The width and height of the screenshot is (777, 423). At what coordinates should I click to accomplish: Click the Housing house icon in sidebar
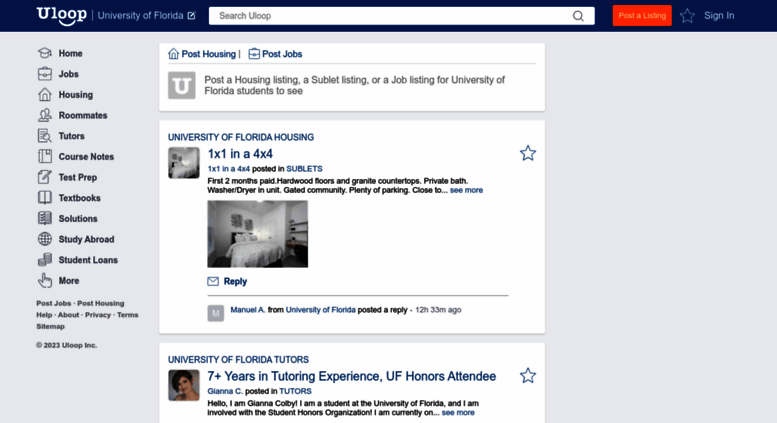coord(45,94)
